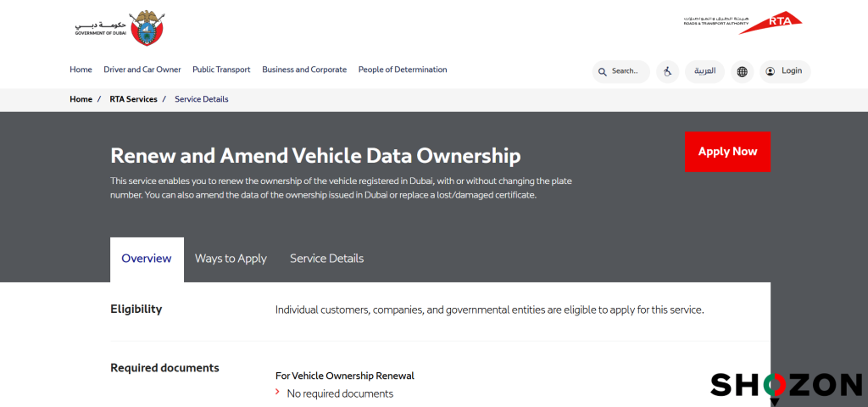Open the Public Transport menu
The width and height of the screenshot is (868, 407).
221,70
